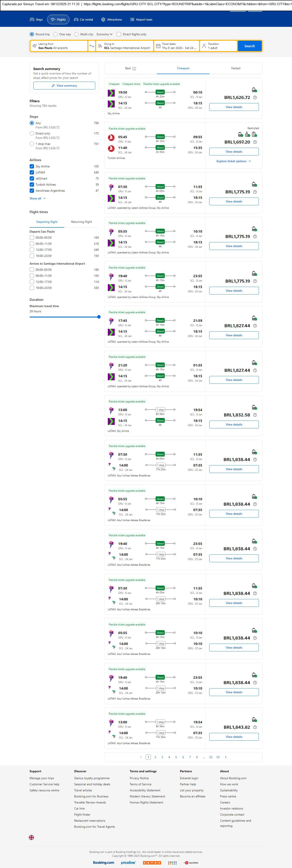Click the Car rental car icon
The width and height of the screenshot is (292, 868).
tap(76, 19)
